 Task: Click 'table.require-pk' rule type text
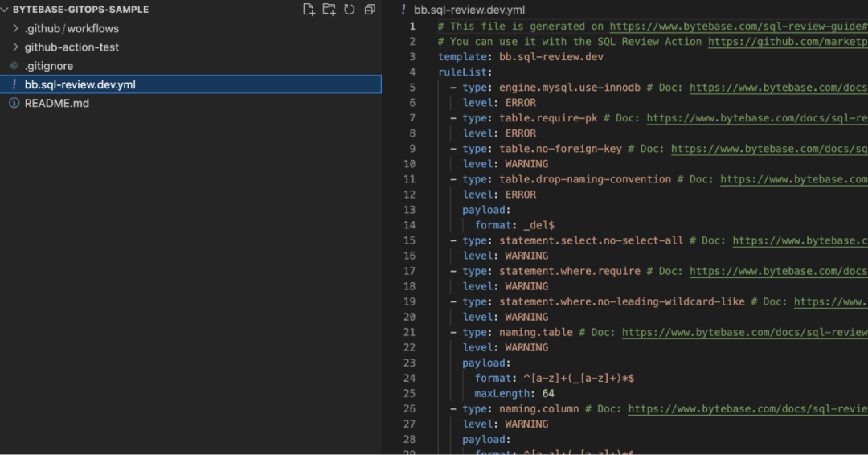[548, 118]
